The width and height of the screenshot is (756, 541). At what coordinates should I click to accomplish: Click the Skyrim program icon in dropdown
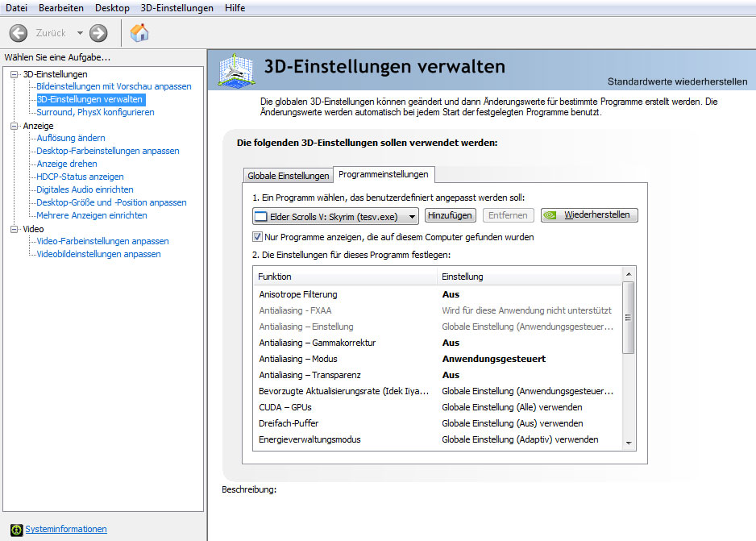click(x=260, y=215)
